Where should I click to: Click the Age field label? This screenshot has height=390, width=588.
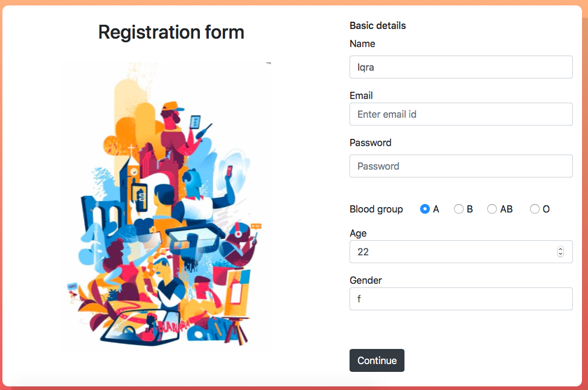pyautogui.click(x=358, y=233)
